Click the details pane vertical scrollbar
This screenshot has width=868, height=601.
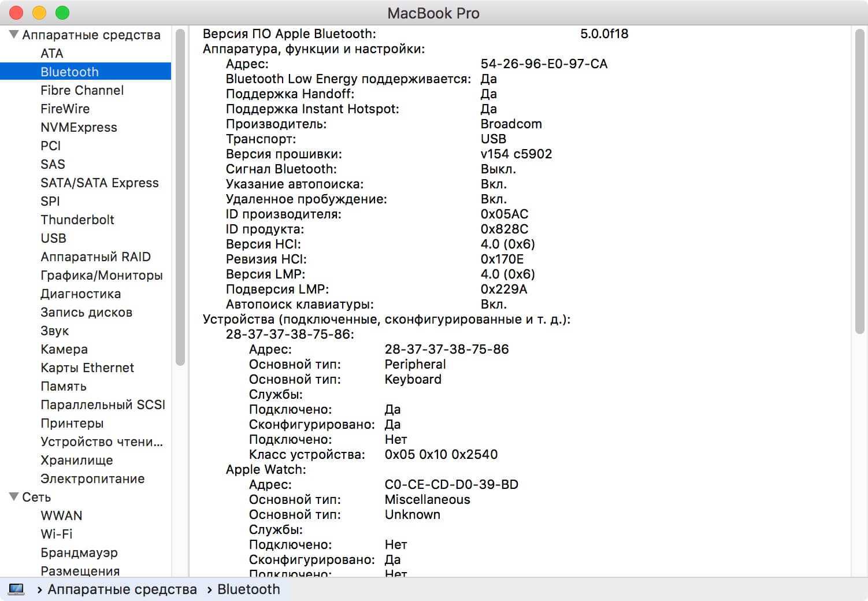[x=859, y=179]
